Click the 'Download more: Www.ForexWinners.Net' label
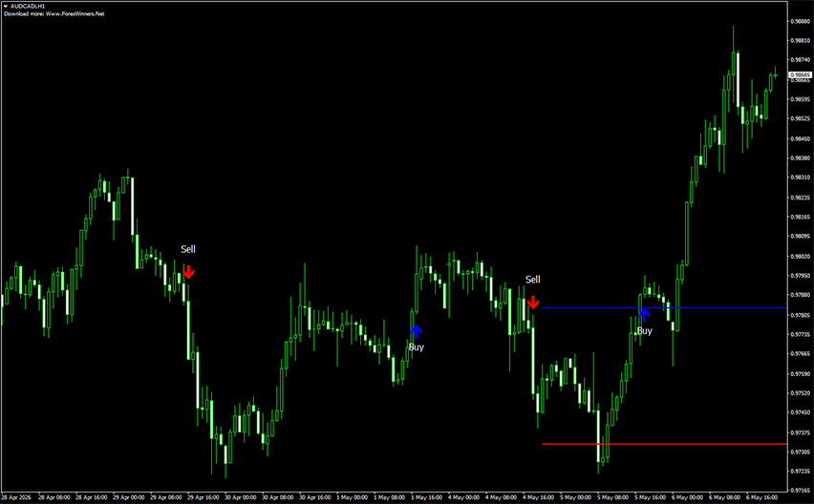This screenshot has width=814, height=504. pos(54,14)
